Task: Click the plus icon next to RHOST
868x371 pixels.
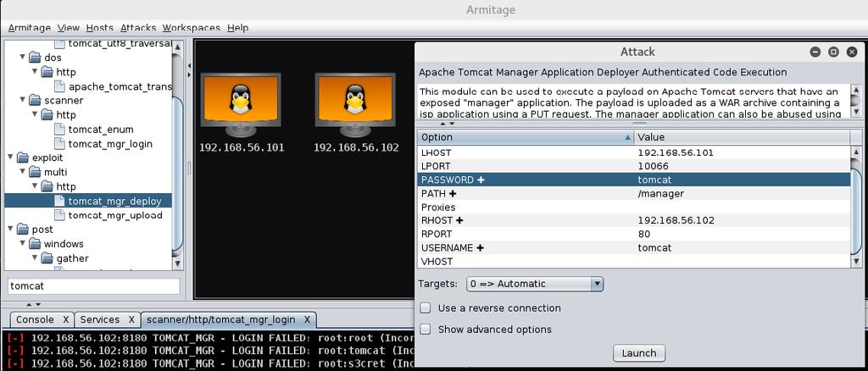Action: pos(459,220)
